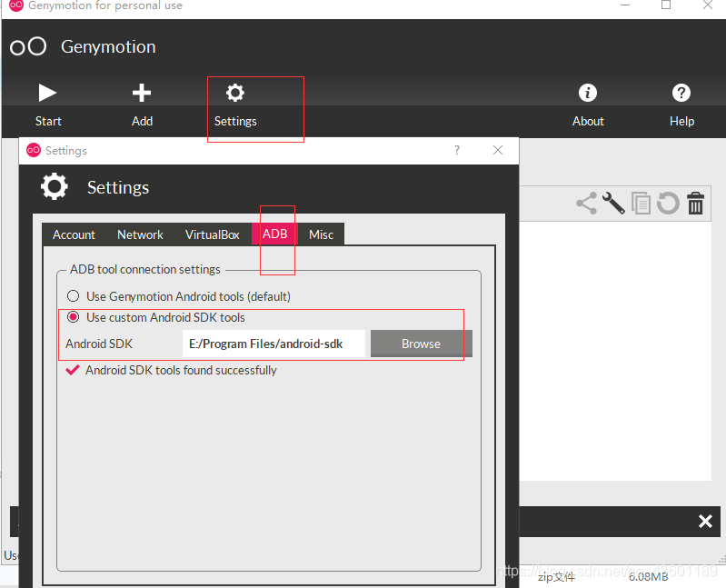This screenshot has height=588, width=726.
Task: Open Genymotion Help
Action: pyautogui.click(x=681, y=105)
